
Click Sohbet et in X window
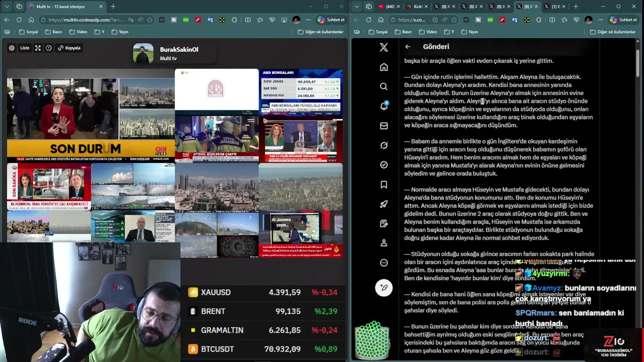623,20
